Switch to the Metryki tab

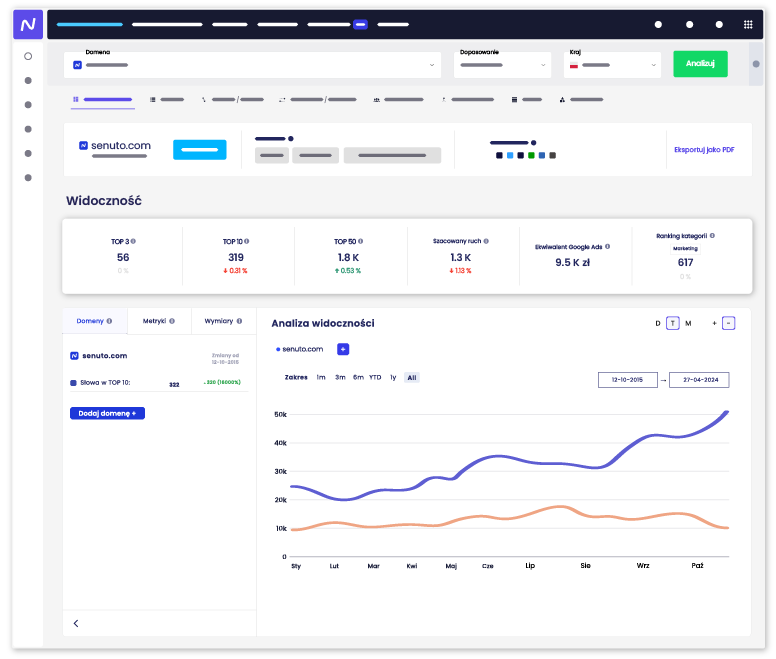159,321
